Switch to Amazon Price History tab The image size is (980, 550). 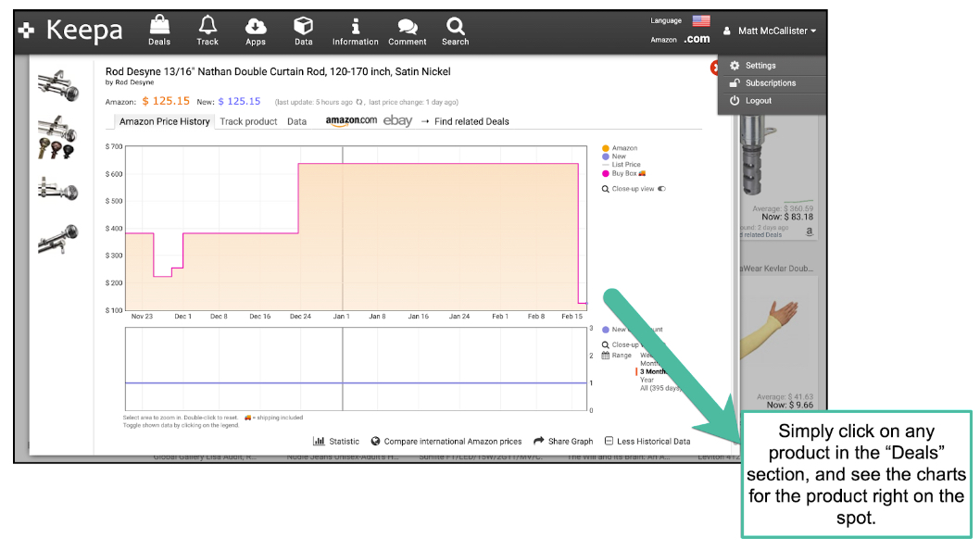(164, 121)
